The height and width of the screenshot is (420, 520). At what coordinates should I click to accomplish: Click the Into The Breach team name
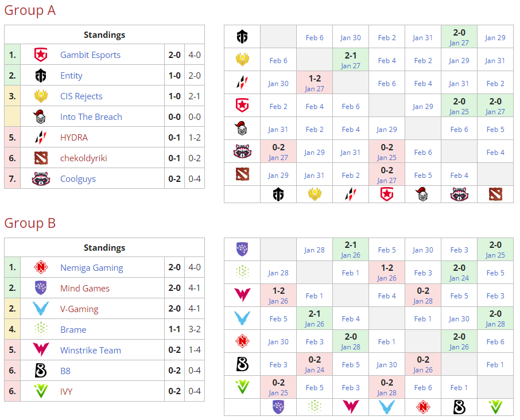[x=91, y=117]
